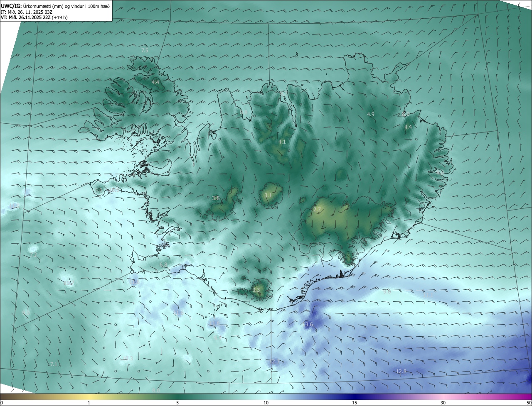The image size is (532, 406).
Task: Click the 15 tick on the colour scale
Action: [x=355, y=403]
